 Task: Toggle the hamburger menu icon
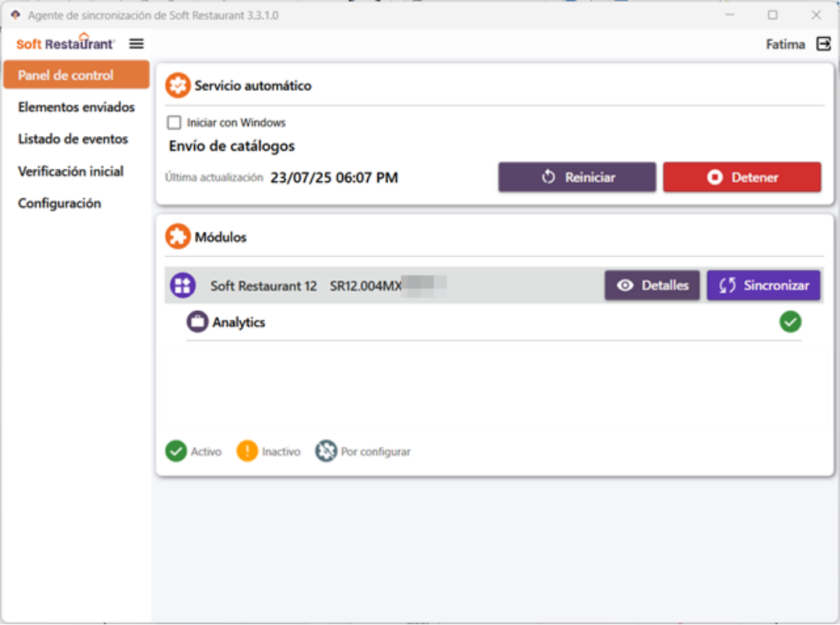137,44
